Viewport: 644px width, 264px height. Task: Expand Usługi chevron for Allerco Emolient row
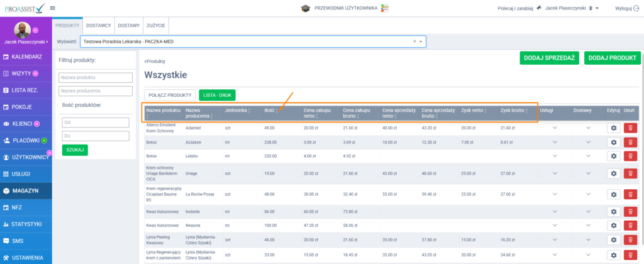pyautogui.click(x=554, y=128)
